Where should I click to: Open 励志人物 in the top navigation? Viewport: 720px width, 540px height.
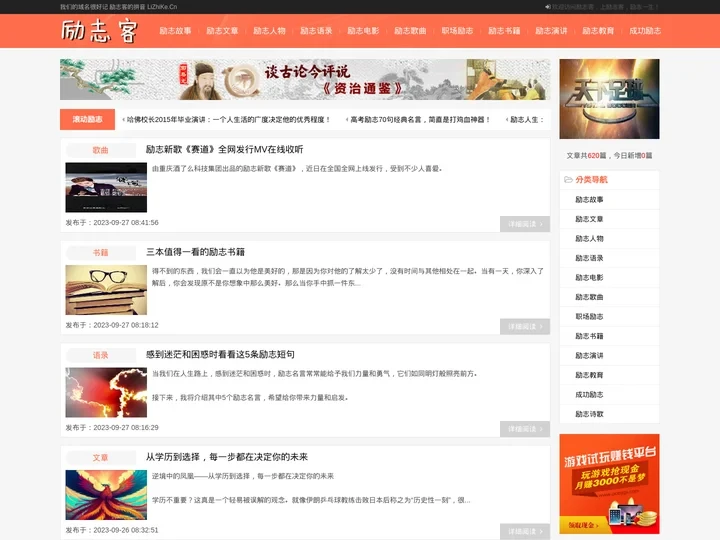(269, 31)
